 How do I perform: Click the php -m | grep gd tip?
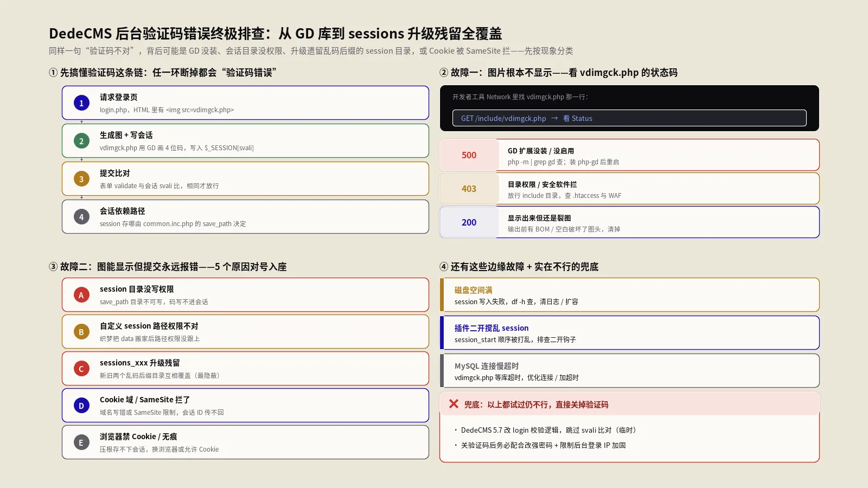(x=564, y=162)
